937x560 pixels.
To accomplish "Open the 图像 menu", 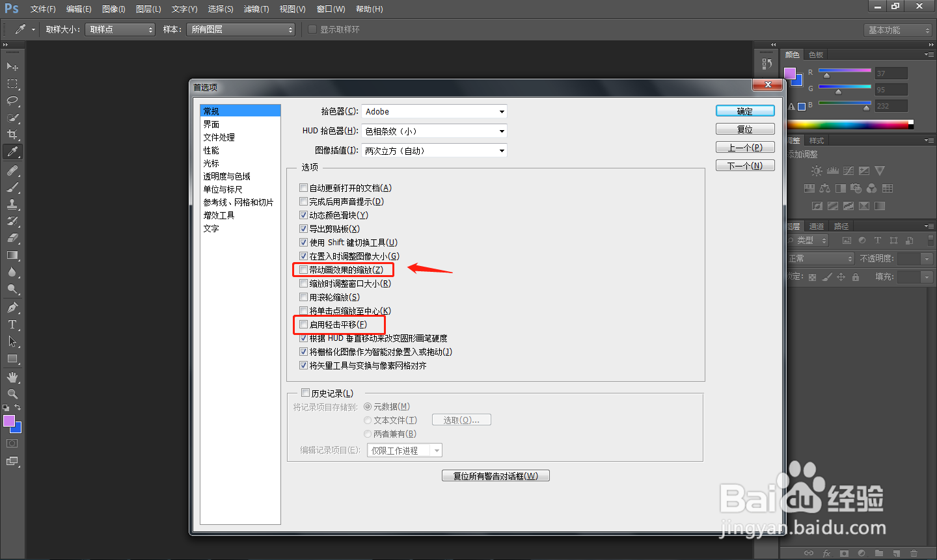I will [x=114, y=9].
